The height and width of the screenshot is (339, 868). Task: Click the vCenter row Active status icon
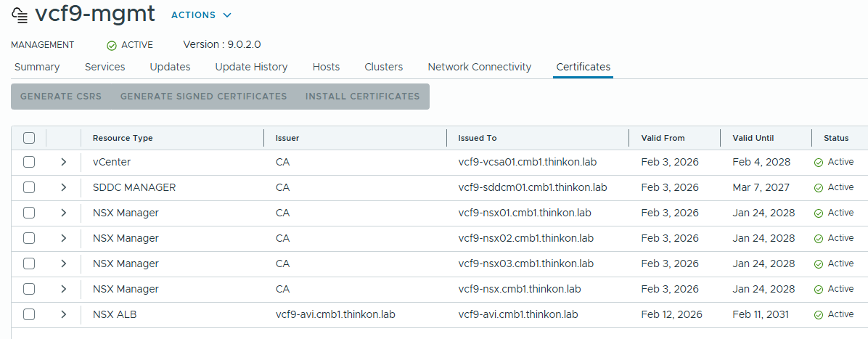818,163
